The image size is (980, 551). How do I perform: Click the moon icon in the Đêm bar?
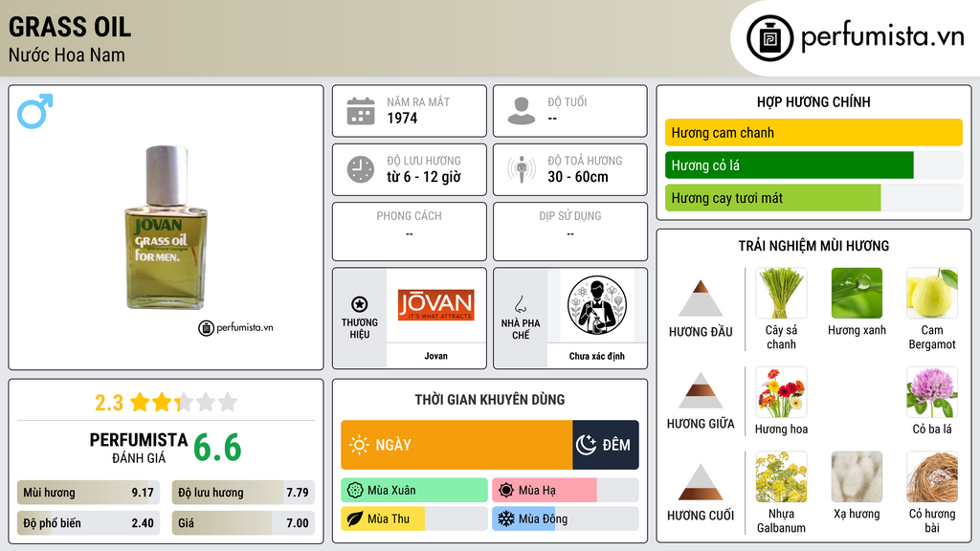click(586, 445)
